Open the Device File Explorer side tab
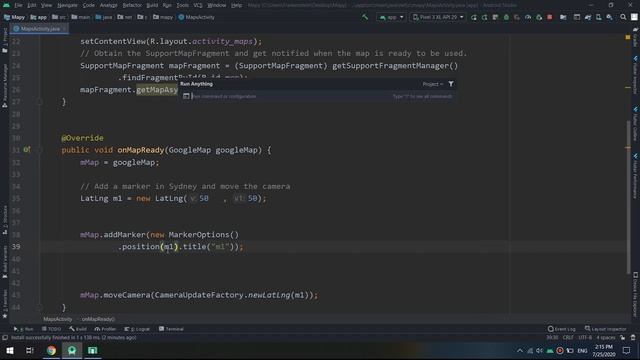This screenshot has height=360, width=640. [x=636, y=294]
